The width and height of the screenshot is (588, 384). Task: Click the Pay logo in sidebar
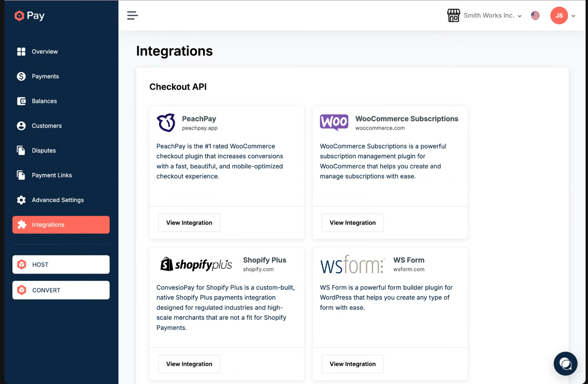[x=30, y=16]
